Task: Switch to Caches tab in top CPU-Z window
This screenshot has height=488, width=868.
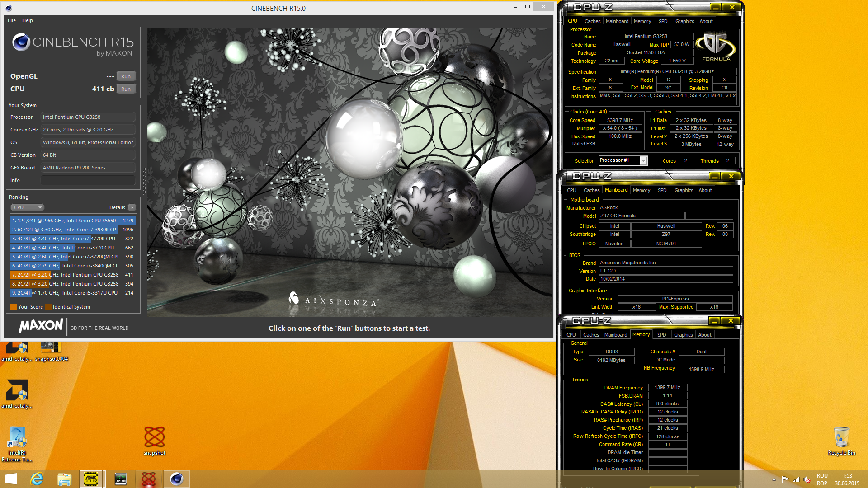Action: [x=592, y=21]
